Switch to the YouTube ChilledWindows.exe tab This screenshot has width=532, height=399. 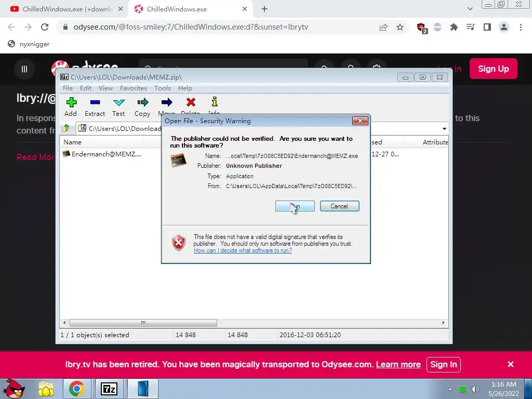[x=64, y=9]
